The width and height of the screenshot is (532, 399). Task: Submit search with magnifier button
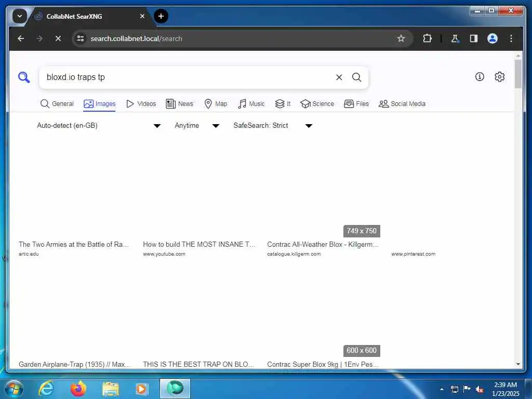356,77
